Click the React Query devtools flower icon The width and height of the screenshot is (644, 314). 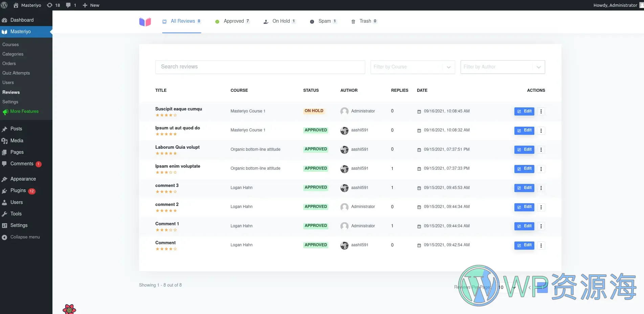pos(69,309)
